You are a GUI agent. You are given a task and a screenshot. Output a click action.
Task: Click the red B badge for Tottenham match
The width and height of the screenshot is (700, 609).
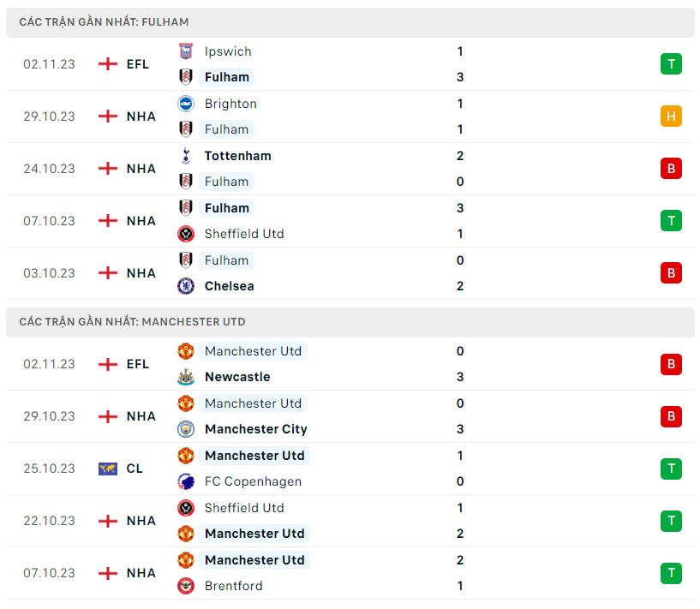pos(671,169)
